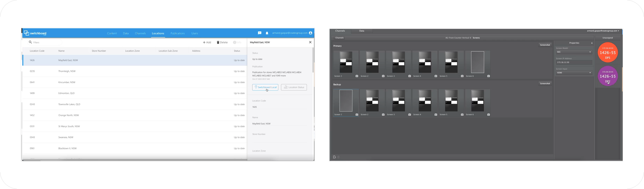Click the Primary Screenshot button

click(545, 45)
